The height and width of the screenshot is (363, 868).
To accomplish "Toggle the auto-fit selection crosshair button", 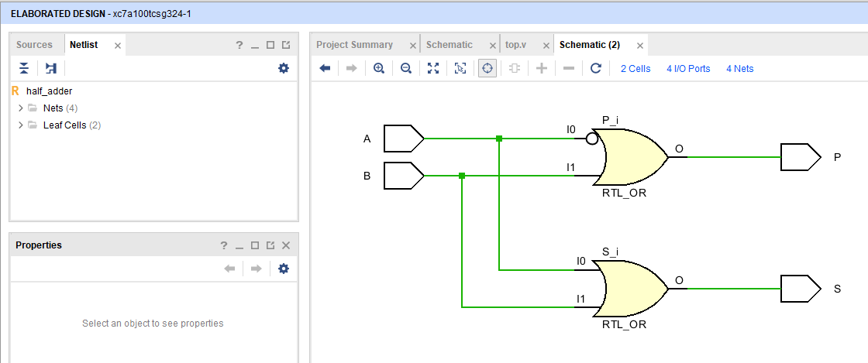I will point(487,68).
